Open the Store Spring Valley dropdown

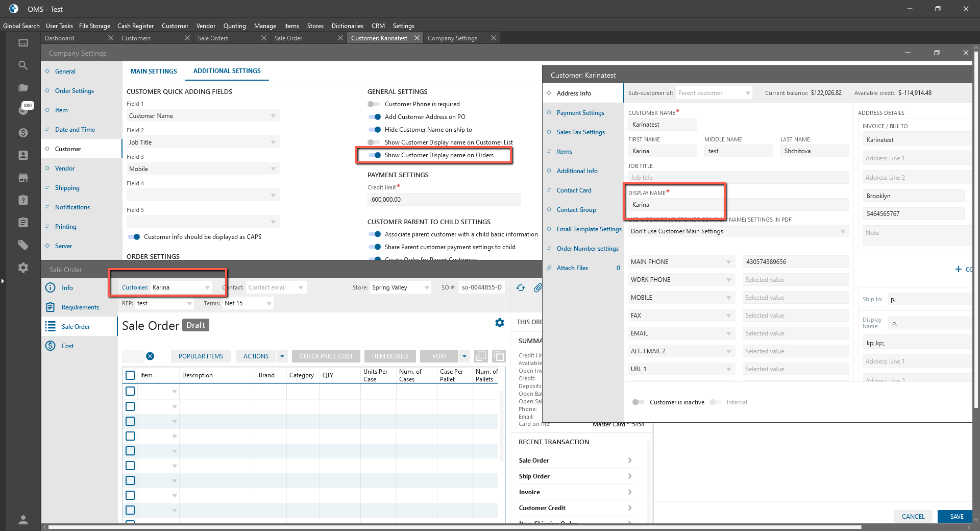pos(427,288)
